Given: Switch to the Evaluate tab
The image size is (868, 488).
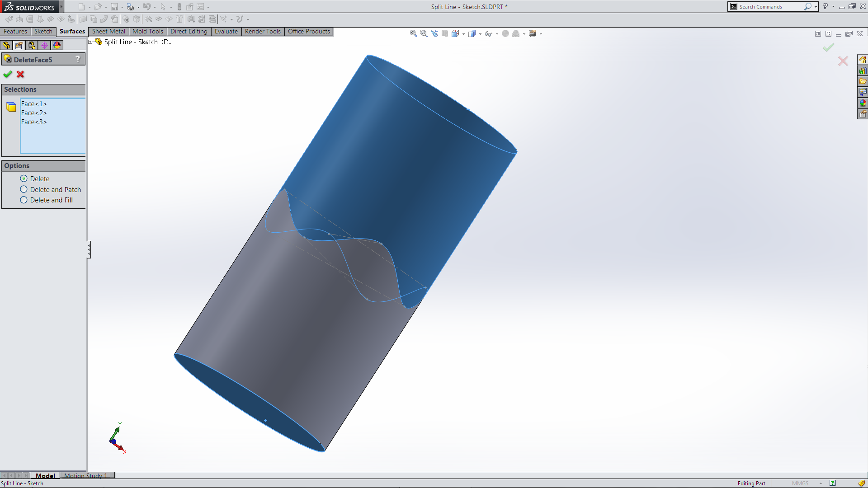Looking at the screenshot, I should point(226,31).
